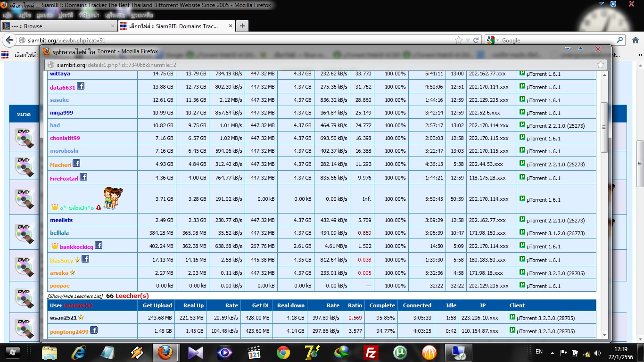Switch to the '--- :: Browse' tab
This screenshot has height=362, width=644.
[x=59, y=26]
